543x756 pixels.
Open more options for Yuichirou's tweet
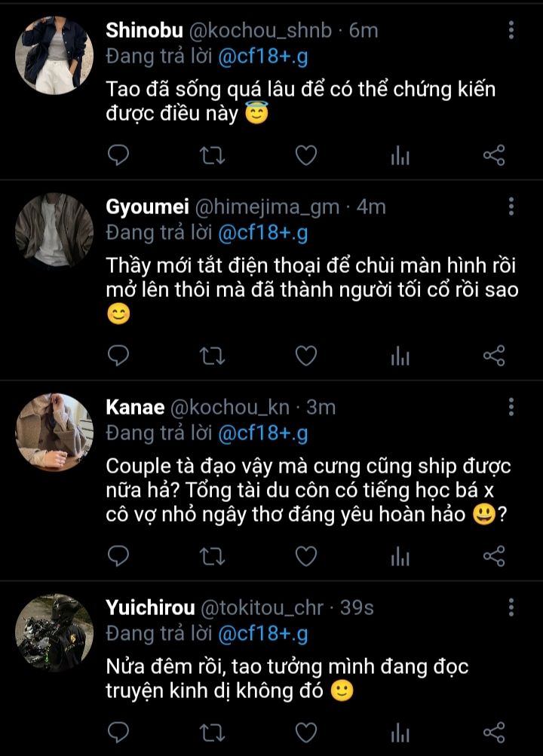[x=511, y=608]
